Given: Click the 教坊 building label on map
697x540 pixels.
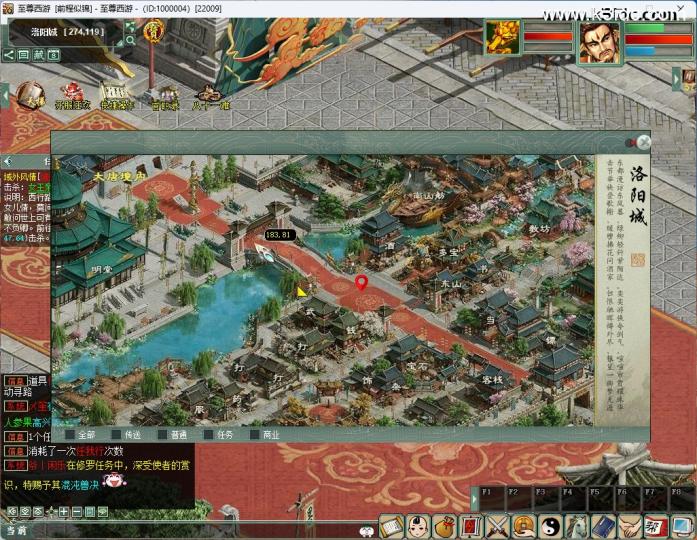Looking at the screenshot, I should pos(539,229).
